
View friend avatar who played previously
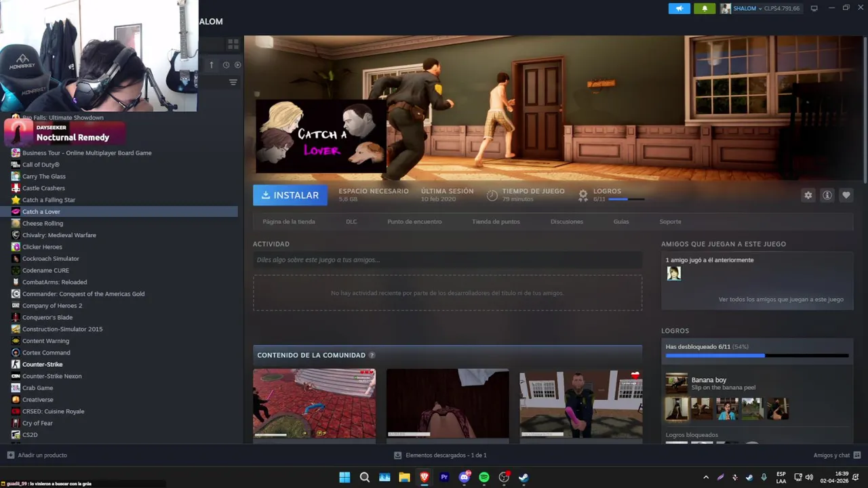674,273
